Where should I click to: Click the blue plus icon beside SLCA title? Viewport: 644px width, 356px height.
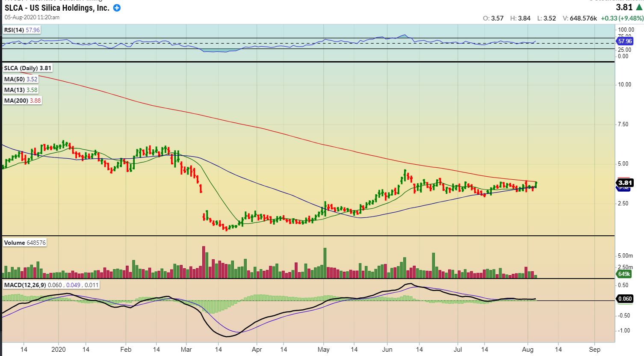click(x=117, y=8)
